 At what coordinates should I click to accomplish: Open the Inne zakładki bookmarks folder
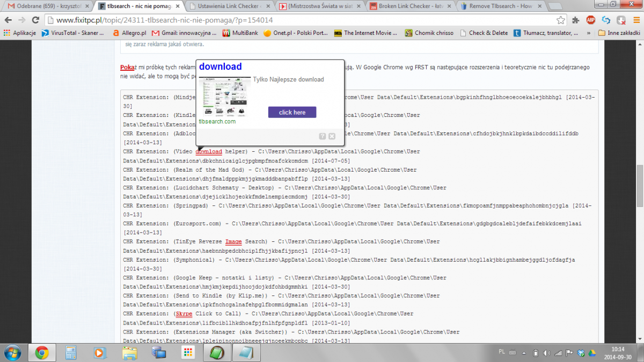[619, 33]
